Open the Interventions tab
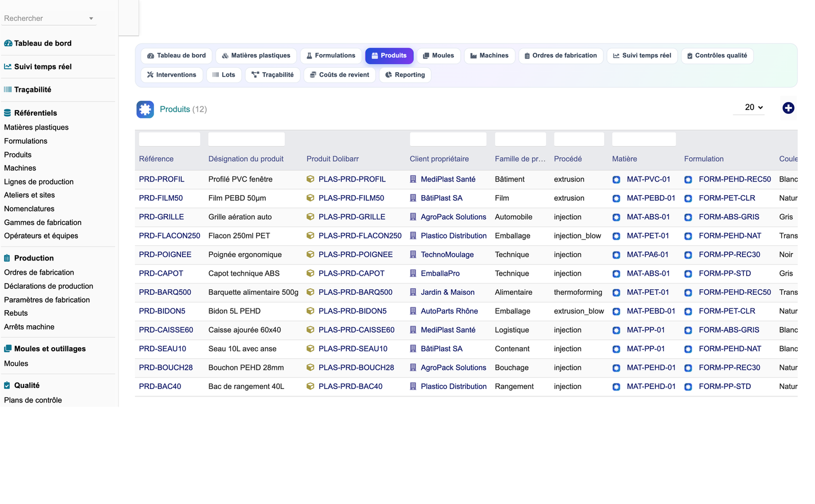Viewport: 815px width, 504px height. tap(171, 75)
